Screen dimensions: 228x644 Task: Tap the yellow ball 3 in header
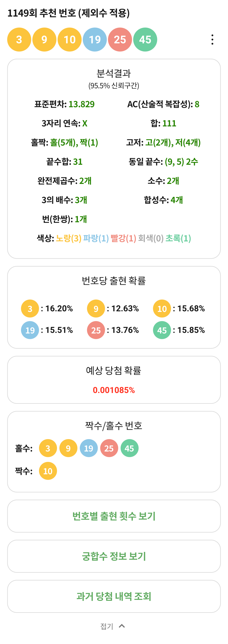19,40
